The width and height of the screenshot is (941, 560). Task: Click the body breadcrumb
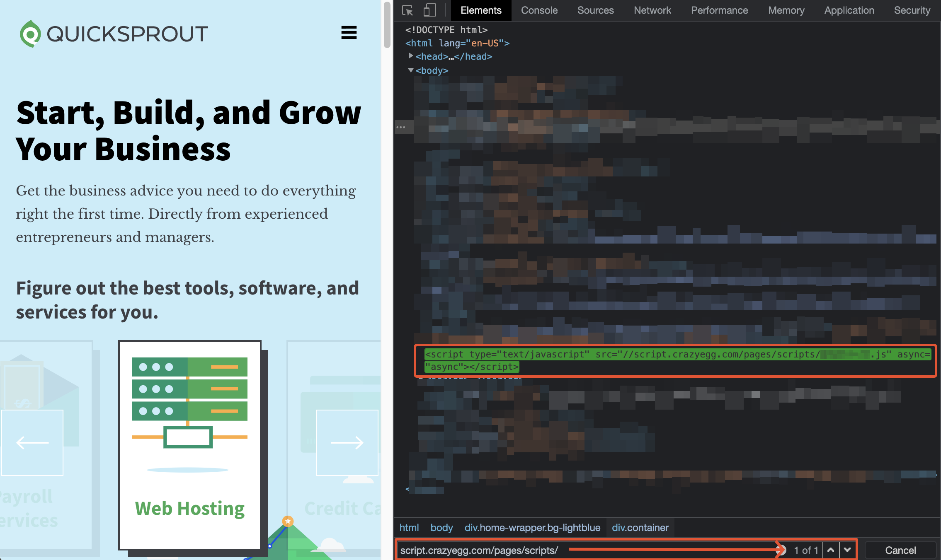click(x=441, y=527)
